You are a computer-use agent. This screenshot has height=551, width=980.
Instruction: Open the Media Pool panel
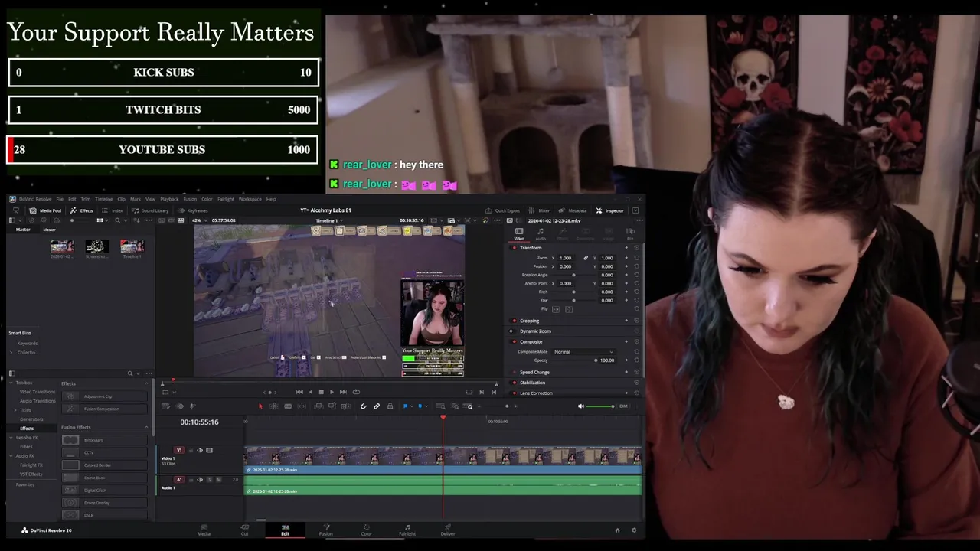(46, 210)
